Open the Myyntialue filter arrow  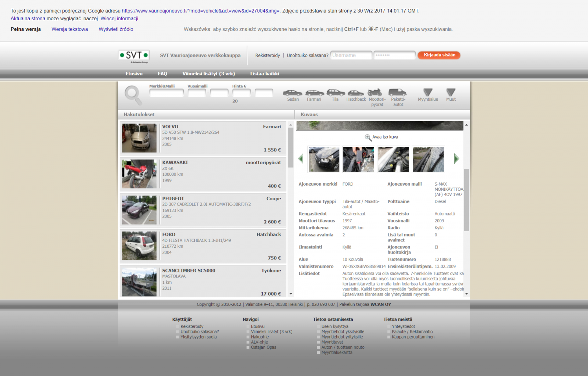coord(428,92)
